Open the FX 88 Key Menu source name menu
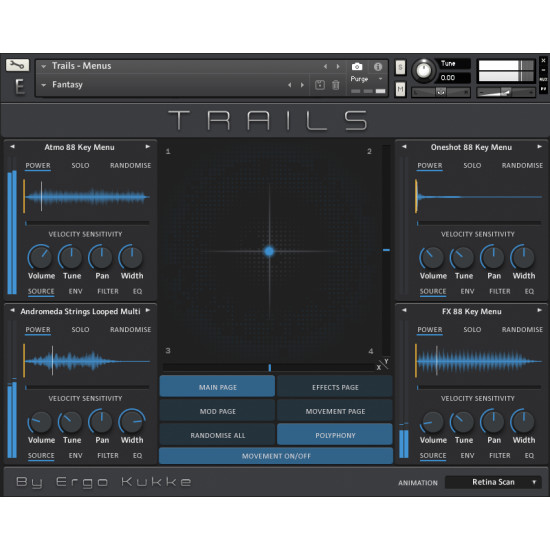550x550 pixels. [471, 311]
